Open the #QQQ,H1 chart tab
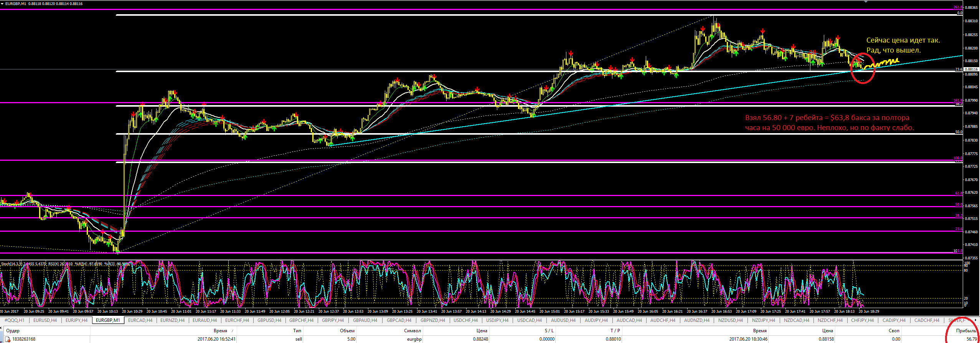The width and height of the screenshot is (980, 343). (14, 320)
